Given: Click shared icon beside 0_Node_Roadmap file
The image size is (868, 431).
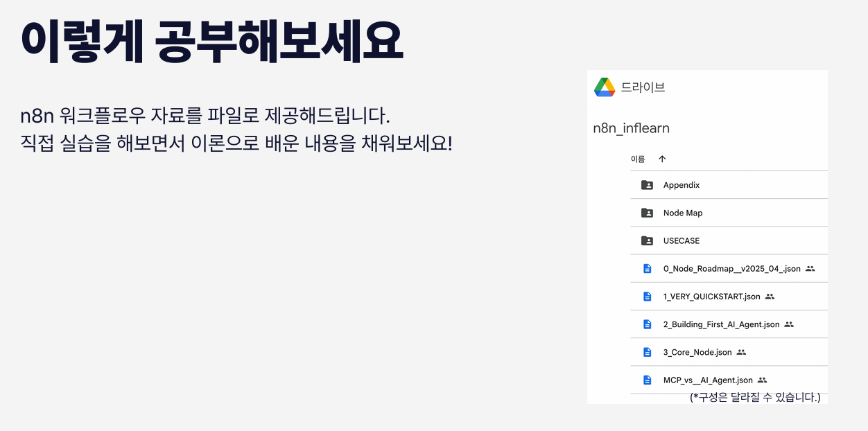Looking at the screenshot, I should pyautogui.click(x=810, y=268).
